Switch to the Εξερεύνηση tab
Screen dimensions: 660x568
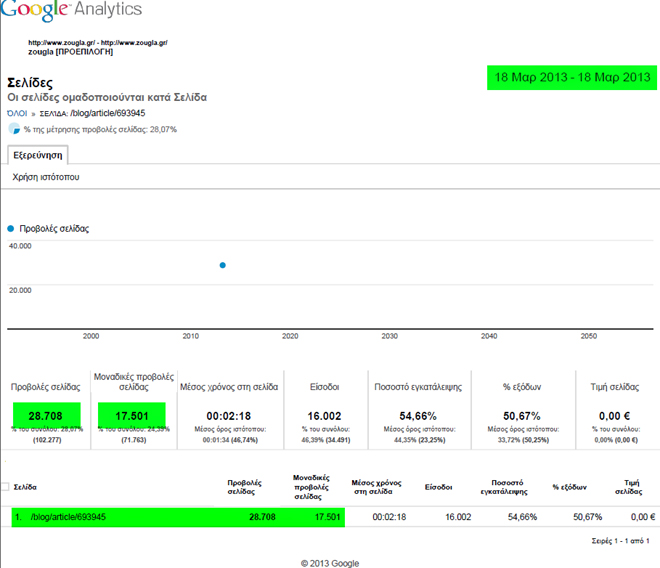37,154
